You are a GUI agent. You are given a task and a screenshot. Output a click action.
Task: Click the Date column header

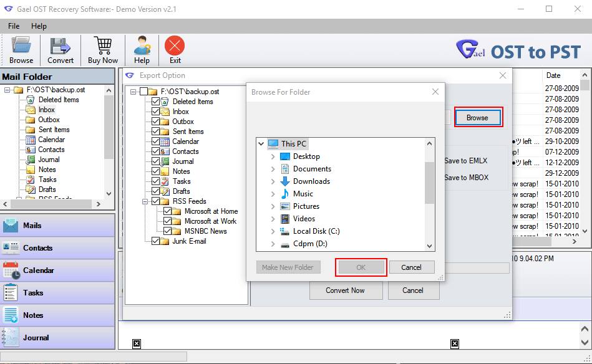561,75
